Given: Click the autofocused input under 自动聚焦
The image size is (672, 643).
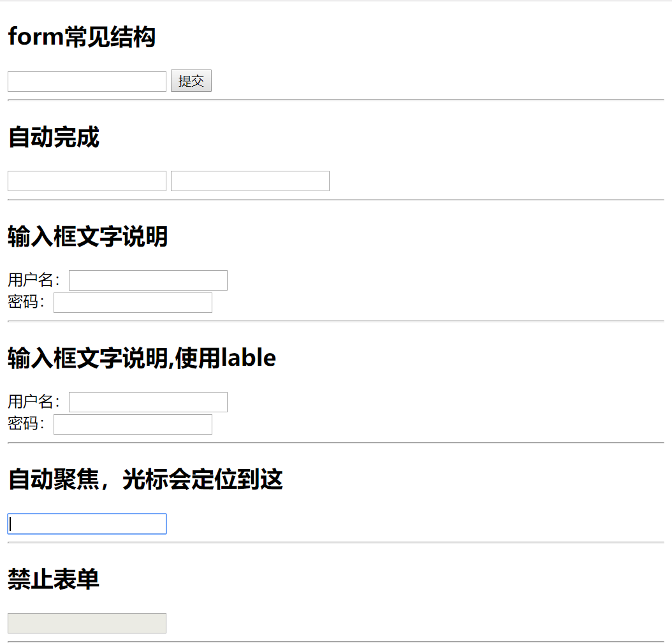Looking at the screenshot, I should [87, 524].
